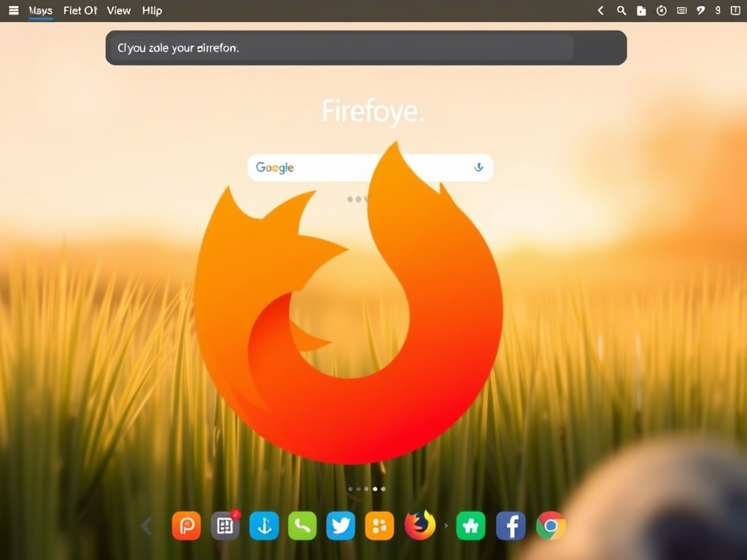Click the Firefoye title text
Viewport: 747px width, 560px height.
point(373,112)
